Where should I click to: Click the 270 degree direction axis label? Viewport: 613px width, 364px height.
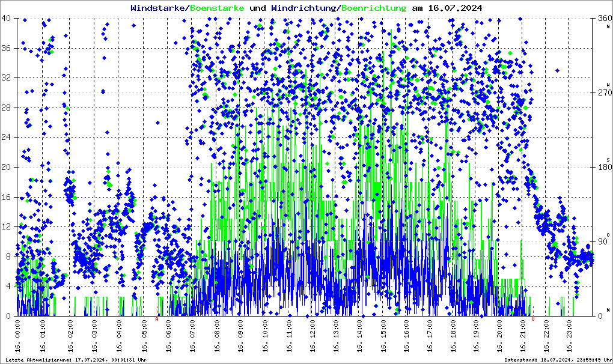pyautogui.click(x=605, y=93)
